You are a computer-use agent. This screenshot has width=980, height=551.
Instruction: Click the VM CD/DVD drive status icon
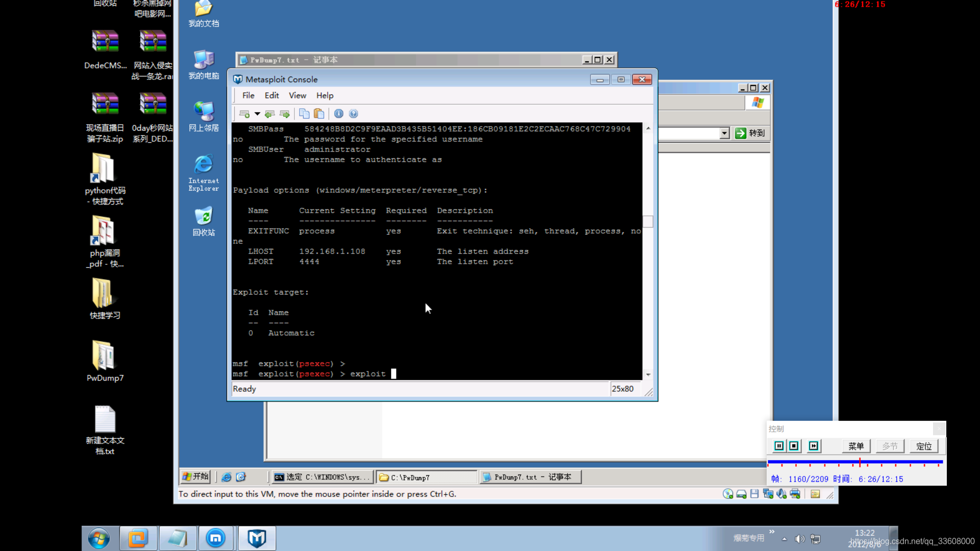(728, 494)
